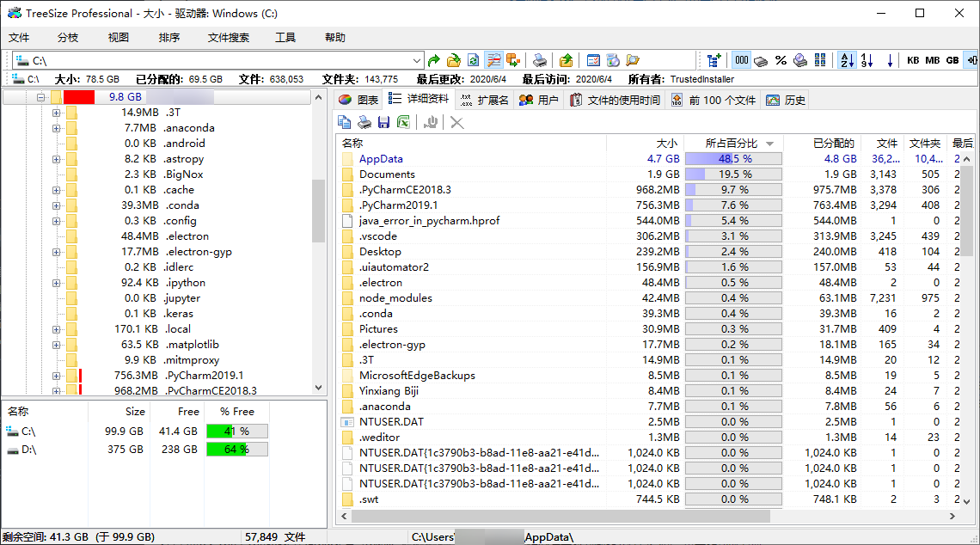
Task: Select java_error_in_pycharm.hprof file row
Action: pyautogui.click(x=650, y=221)
